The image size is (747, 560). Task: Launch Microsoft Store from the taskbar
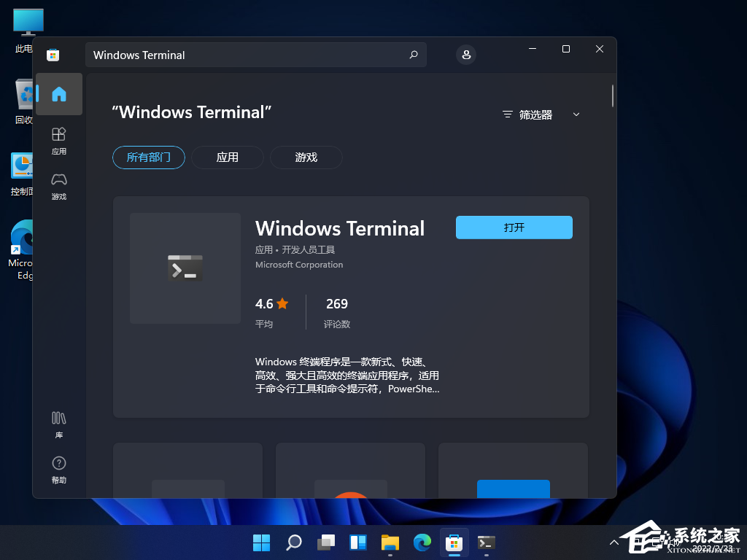pyautogui.click(x=454, y=542)
